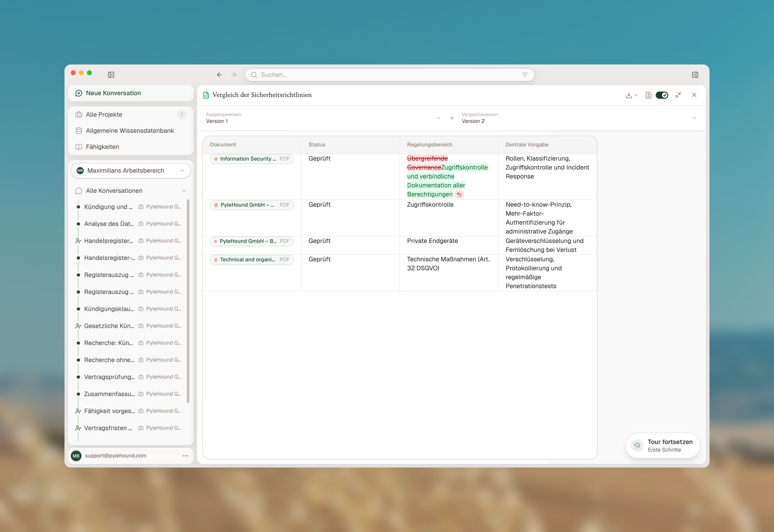This screenshot has height=532, width=774.
Task: Select the Private Endgeräte cell
Action: click(x=449, y=245)
